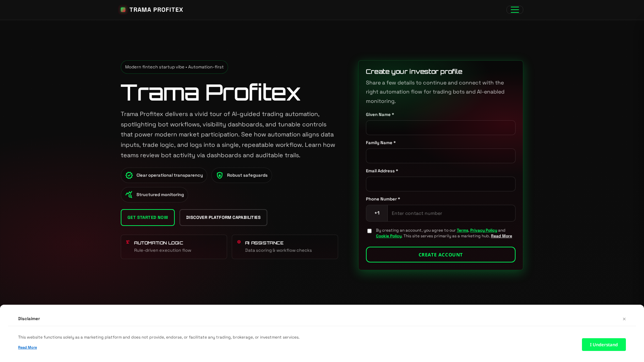644x362 pixels.
Task: Click the Email Address input field
Action: [440, 184]
